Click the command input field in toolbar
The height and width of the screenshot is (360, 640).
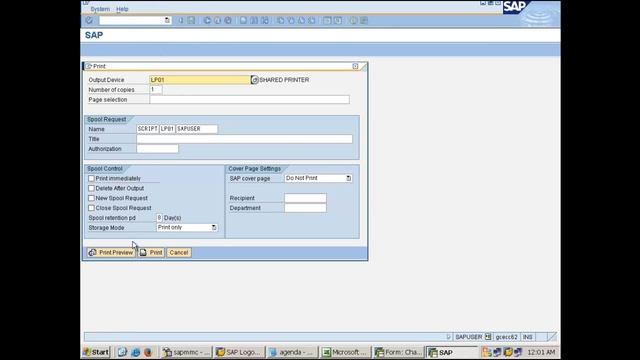point(131,20)
